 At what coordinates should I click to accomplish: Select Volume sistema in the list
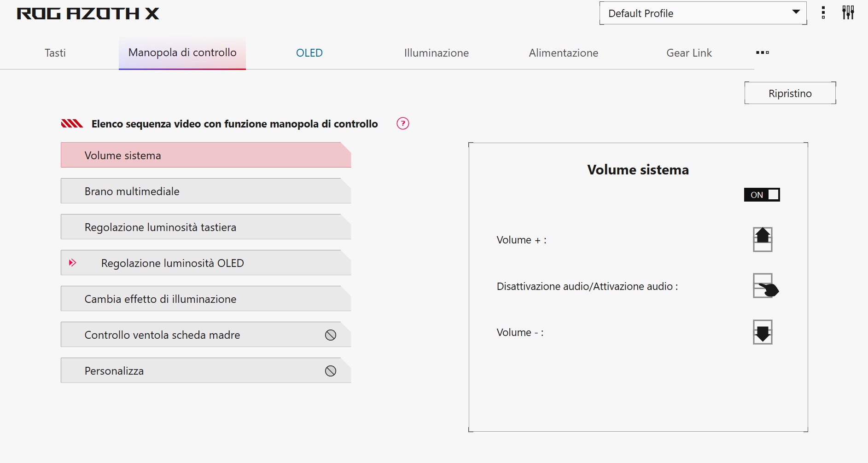click(x=206, y=155)
